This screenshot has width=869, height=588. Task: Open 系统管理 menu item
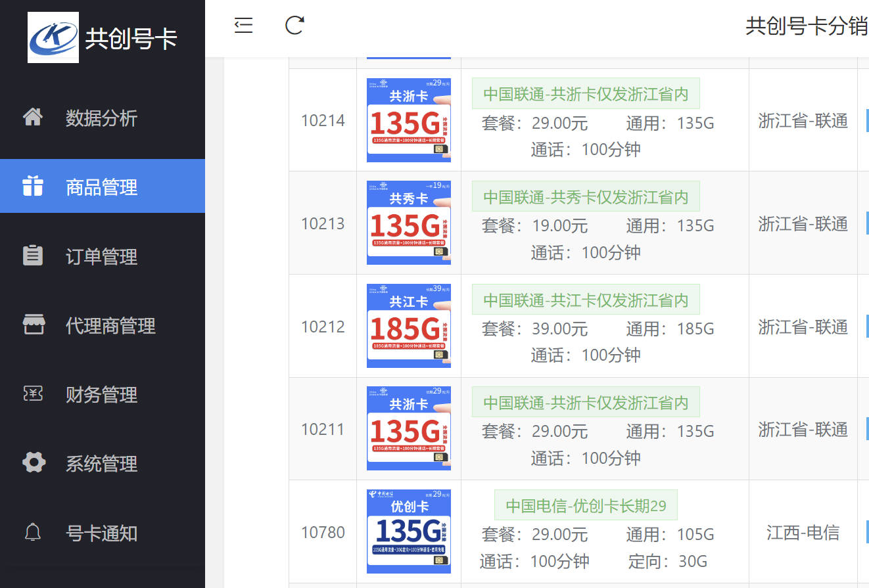click(x=103, y=463)
